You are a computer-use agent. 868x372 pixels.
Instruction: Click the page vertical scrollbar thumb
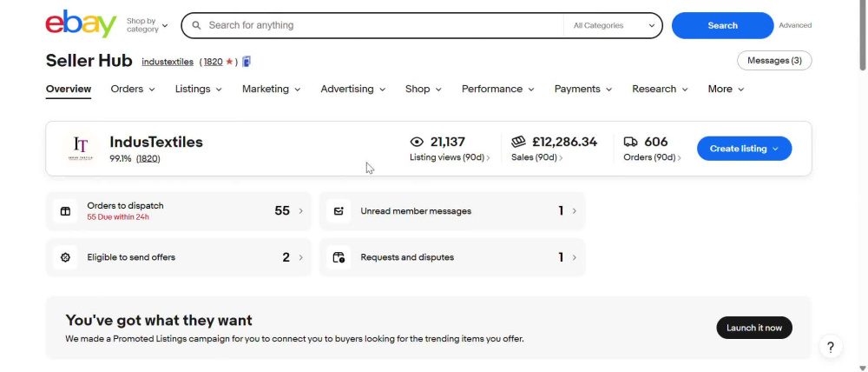863,36
